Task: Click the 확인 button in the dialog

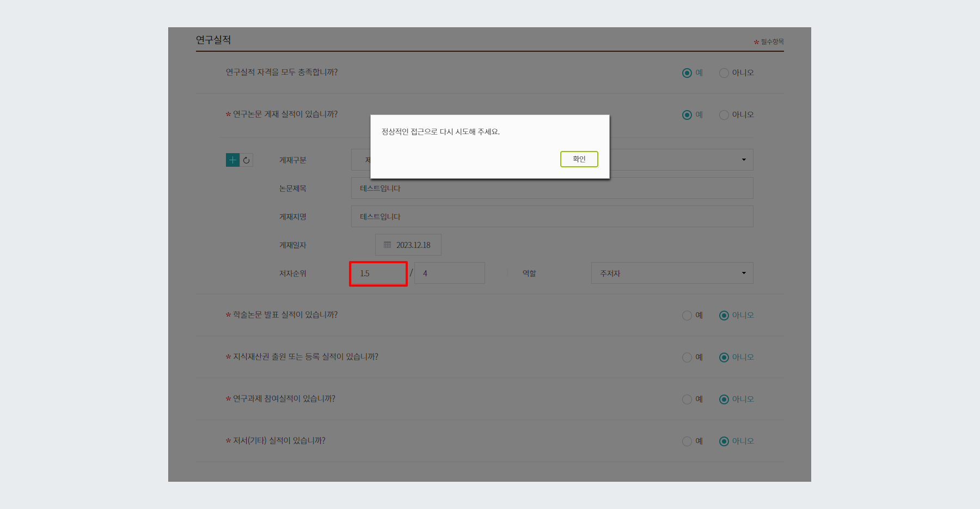Action: pos(579,159)
